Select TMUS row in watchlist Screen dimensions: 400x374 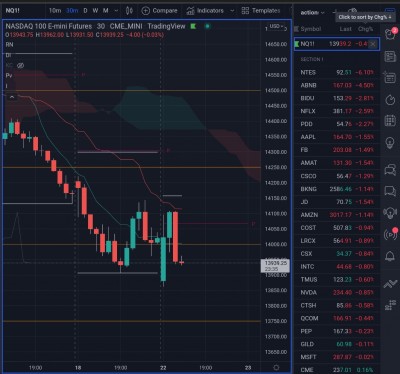tap(337, 279)
